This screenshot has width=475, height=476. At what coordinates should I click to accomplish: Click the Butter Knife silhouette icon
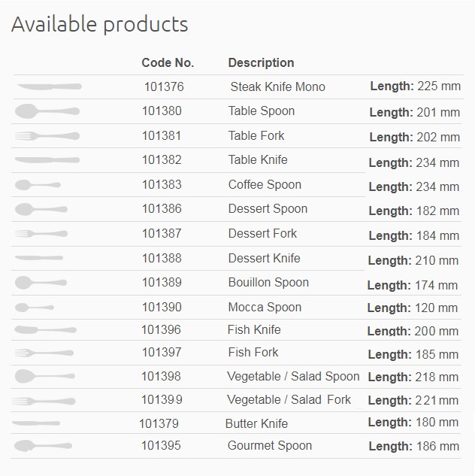[x=36, y=423]
